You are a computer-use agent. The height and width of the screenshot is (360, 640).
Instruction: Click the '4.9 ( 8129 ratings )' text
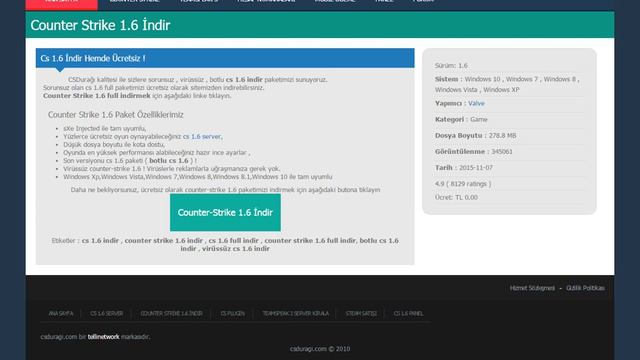(x=463, y=184)
